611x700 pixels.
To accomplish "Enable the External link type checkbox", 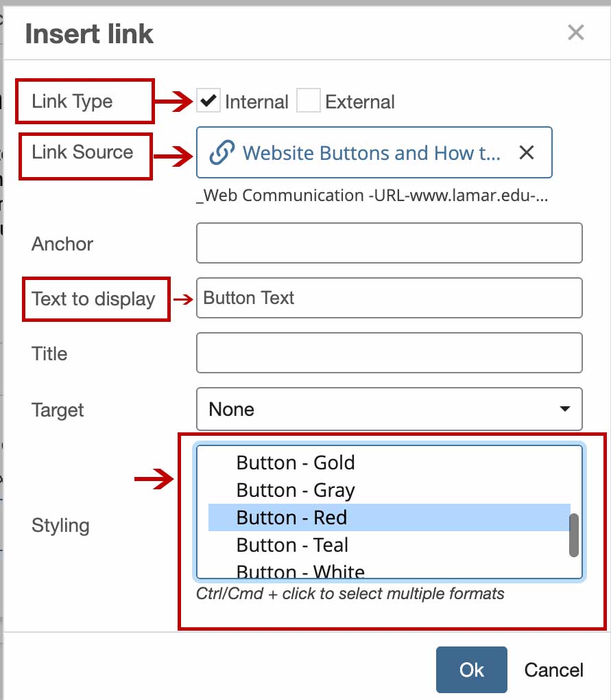I will [x=309, y=100].
